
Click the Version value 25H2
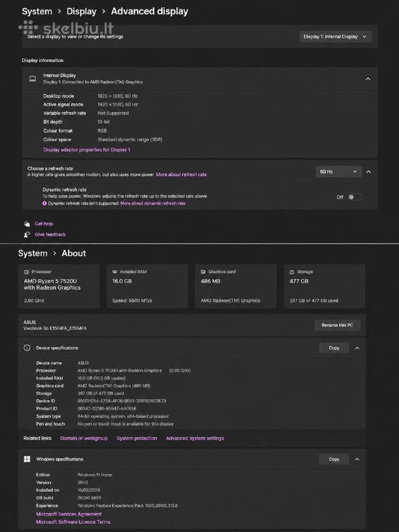[83, 482]
